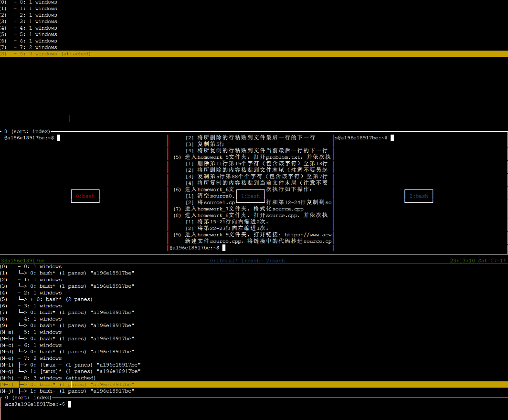Click the line '(5) 进入homework_5文件夹'
This screenshot has width=508, height=420.
coord(252,157)
